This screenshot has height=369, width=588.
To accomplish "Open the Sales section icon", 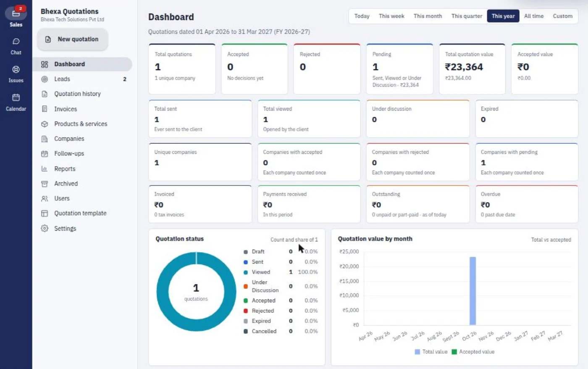I will pos(16,14).
